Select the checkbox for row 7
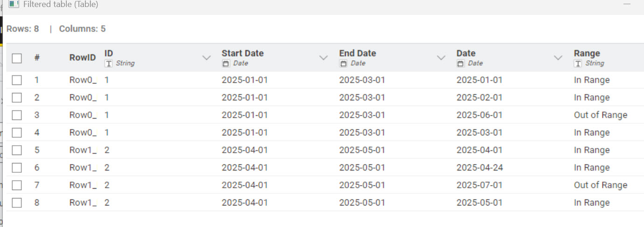 pyautogui.click(x=17, y=185)
